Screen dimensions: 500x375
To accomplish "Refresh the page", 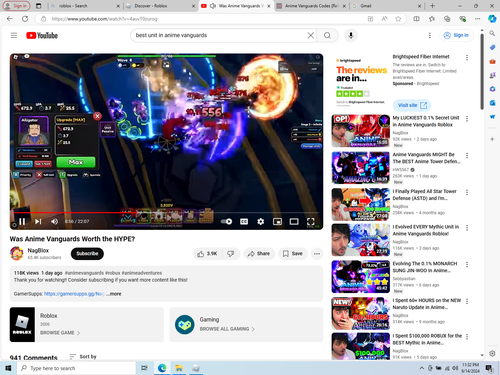I will [25, 19].
